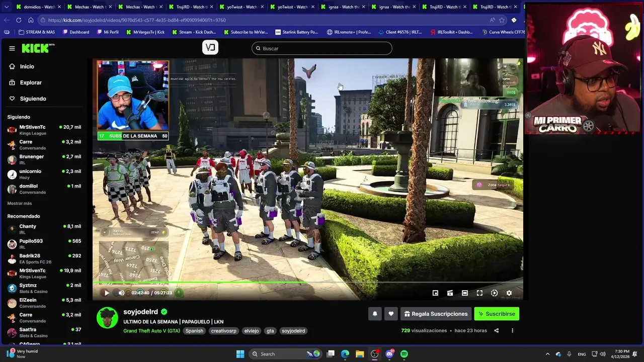Click the soyjodelrd tag chip
The image size is (644, 362).
pos(293,331)
